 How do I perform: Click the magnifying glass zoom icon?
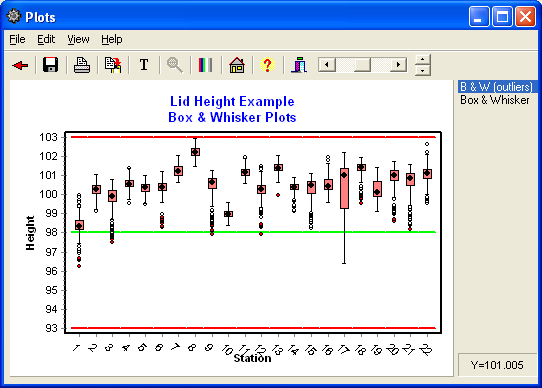coord(175,65)
